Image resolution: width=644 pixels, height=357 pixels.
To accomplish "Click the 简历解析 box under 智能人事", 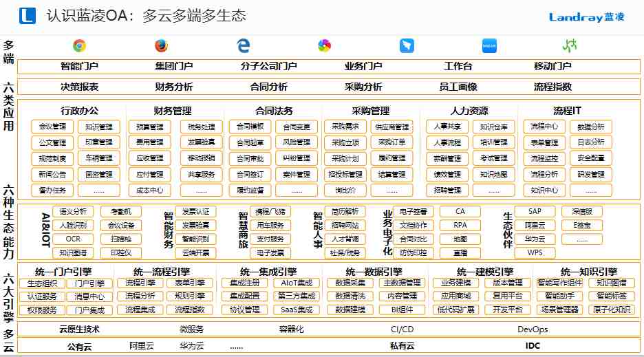I will [x=345, y=212].
